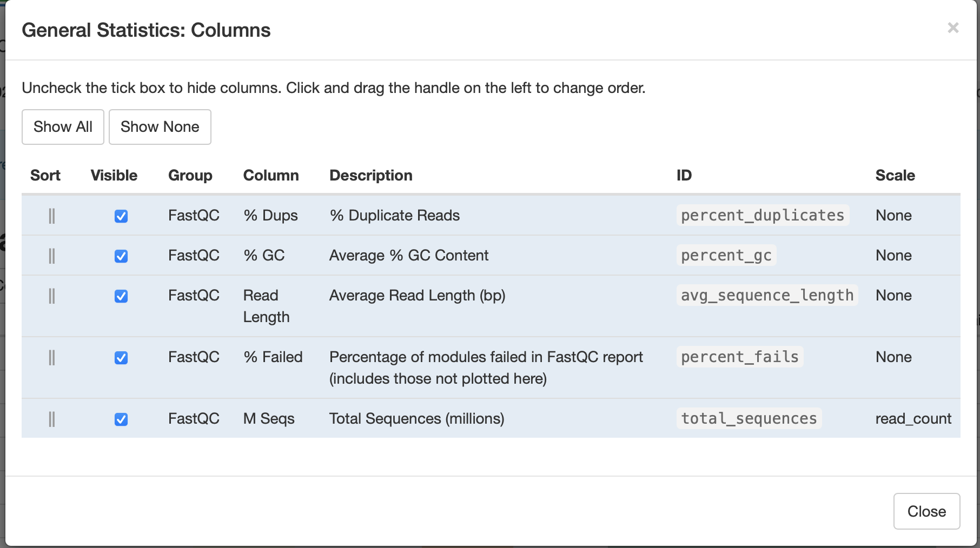Click the Read Length row sort handle
Viewport: 980px width, 548px height.
click(52, 296)
